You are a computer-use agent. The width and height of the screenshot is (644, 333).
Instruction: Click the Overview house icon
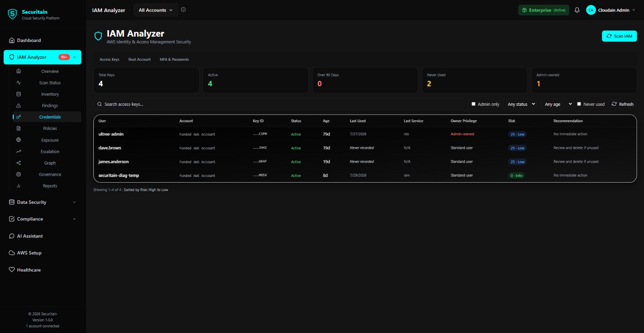click(19, 71)
